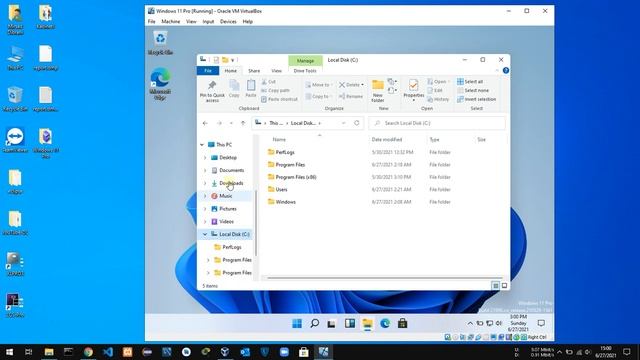Open the address bar history dropdown
Viewport: 640px width, 360px height.
point(344,123)
